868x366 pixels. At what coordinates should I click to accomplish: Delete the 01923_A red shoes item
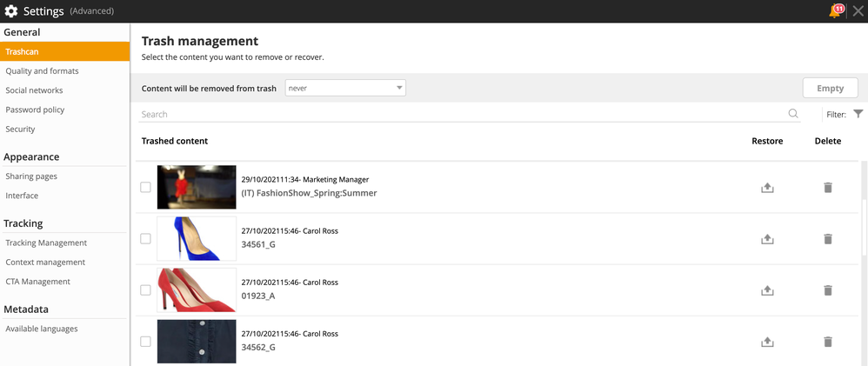[828, 290]
